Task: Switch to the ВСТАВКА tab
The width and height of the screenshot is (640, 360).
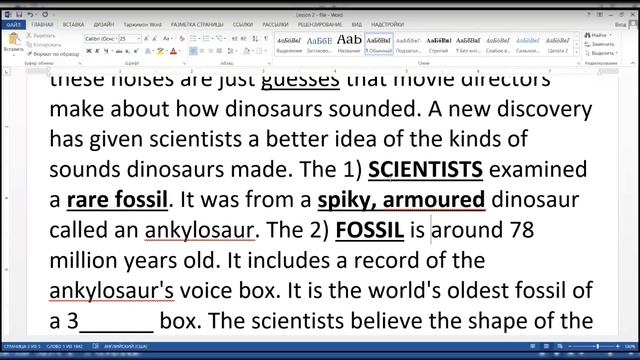Action: pos(73,25)
